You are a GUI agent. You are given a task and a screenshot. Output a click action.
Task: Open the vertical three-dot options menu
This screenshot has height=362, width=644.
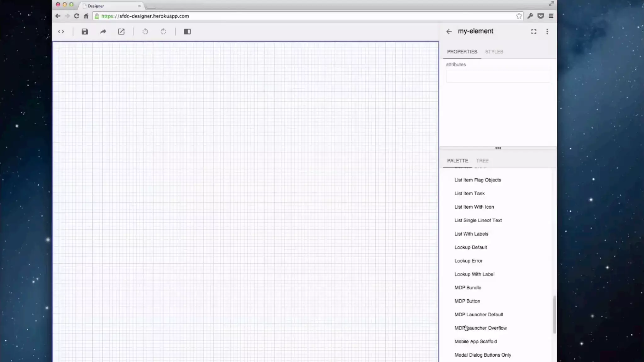547,31
